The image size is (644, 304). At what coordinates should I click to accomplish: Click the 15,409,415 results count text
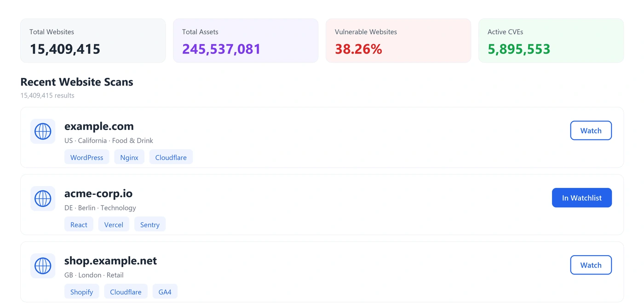tap(47, 95)
